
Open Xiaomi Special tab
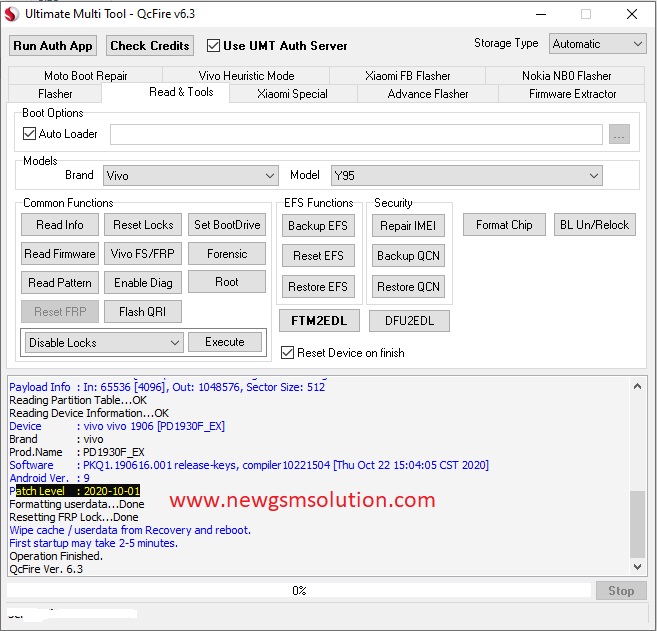292,94
